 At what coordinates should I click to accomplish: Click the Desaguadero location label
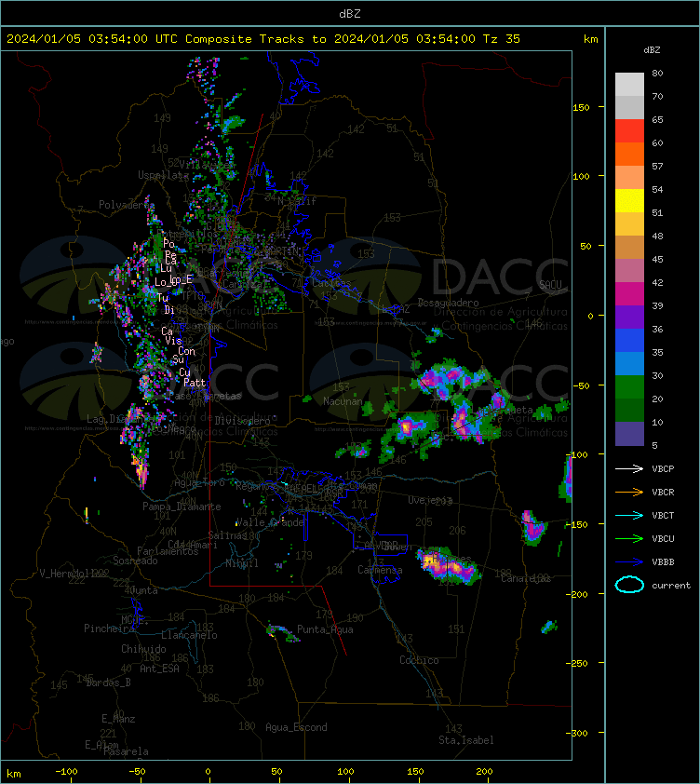point(448,303)
